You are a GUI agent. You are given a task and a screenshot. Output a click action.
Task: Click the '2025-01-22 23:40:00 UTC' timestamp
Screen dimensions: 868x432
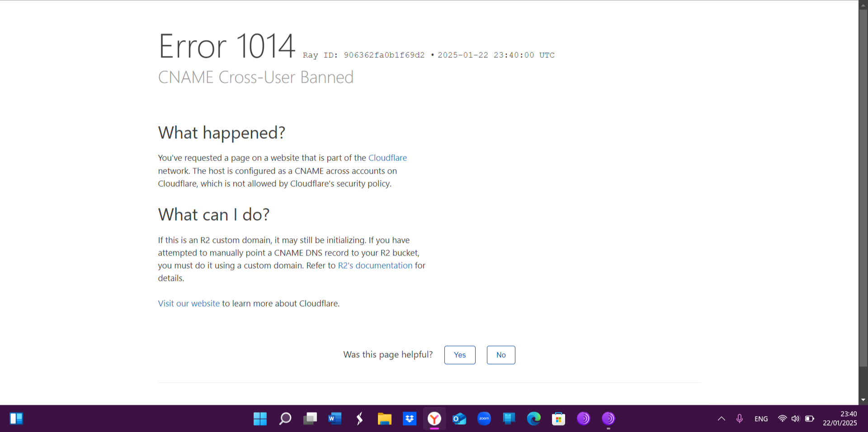[496, 55]
